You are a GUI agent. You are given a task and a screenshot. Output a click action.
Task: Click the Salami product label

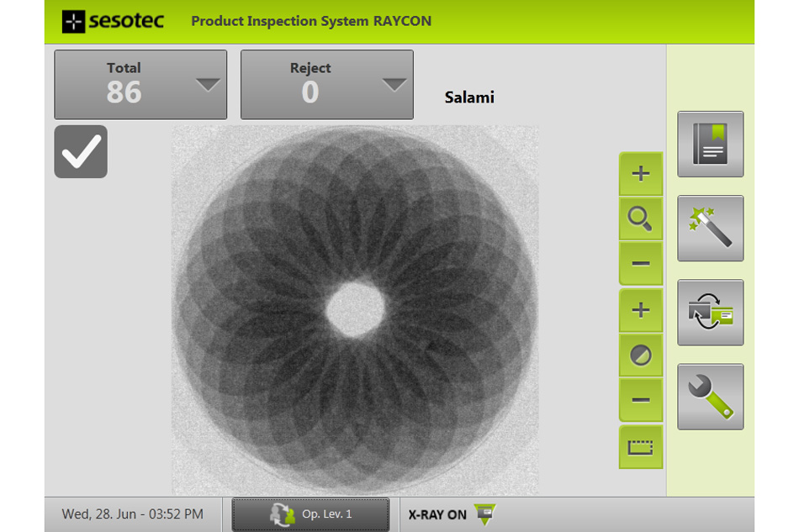pos(468,97)
